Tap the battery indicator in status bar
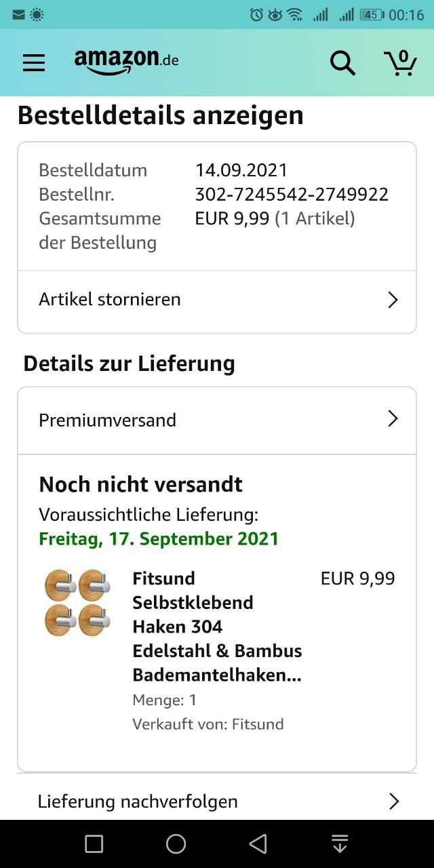Image resolution: width=434 pixels, height=868 pixels. [x=372, y=14]
